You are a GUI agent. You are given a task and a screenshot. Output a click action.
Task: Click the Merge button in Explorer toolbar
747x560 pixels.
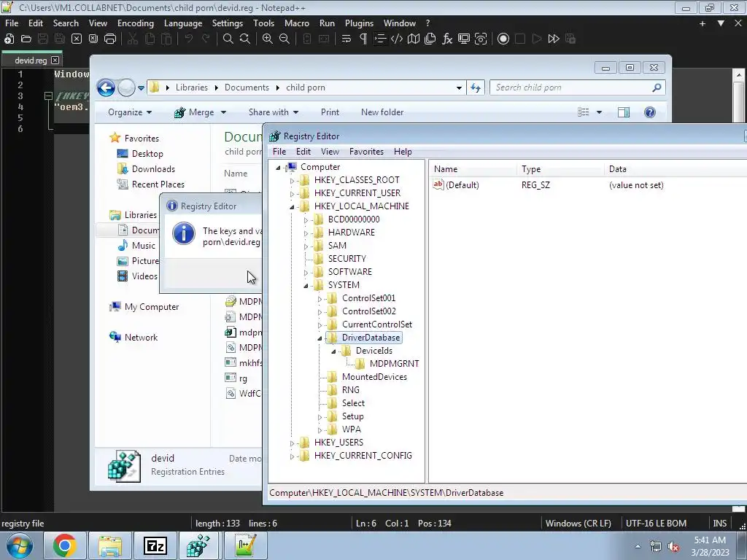click(194, 112)
